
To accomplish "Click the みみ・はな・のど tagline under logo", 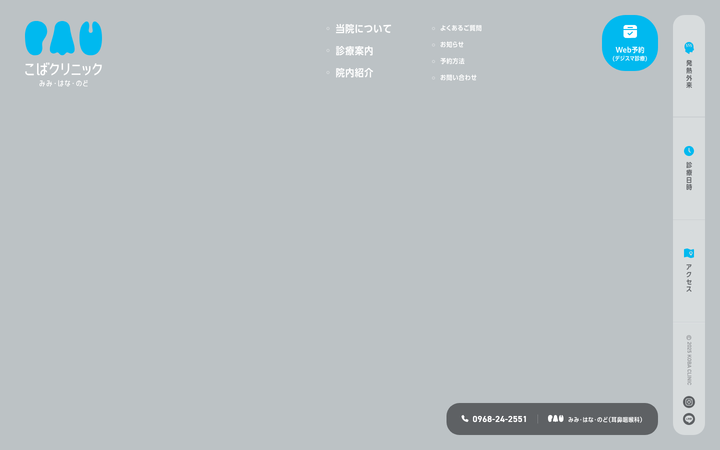I will [x=63, y=84].
